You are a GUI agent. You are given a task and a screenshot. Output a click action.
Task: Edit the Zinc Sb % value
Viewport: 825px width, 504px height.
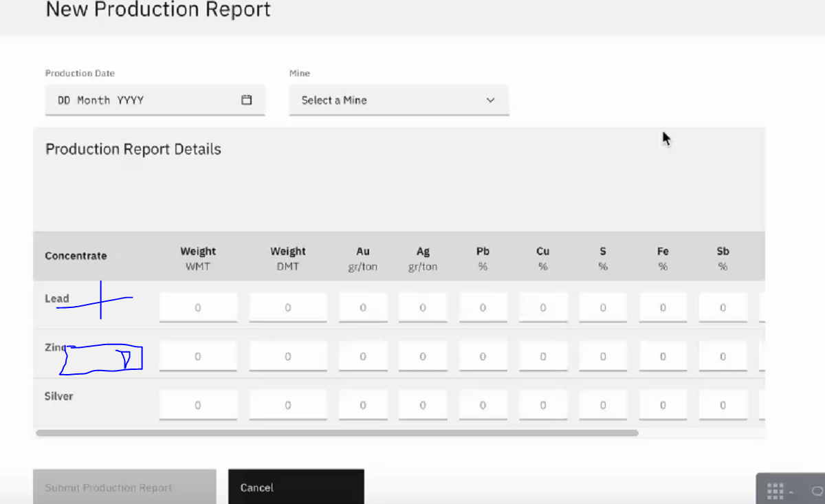pyautogui.click(x=723, y=356)
